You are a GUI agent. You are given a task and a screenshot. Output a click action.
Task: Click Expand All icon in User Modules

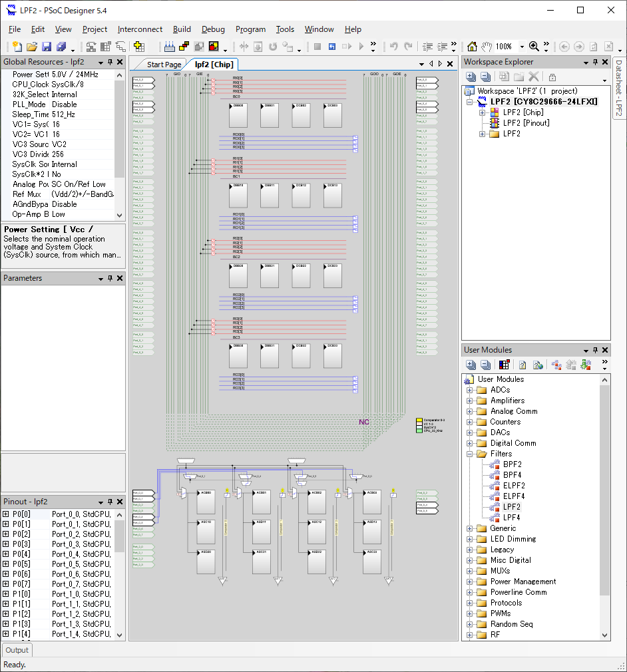(471, 365)
